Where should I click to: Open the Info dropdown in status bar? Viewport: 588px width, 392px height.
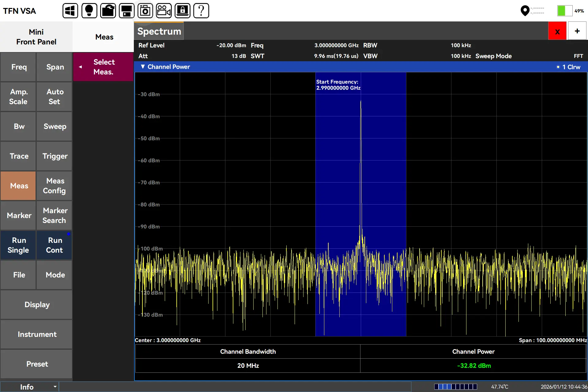coord(30,387)
